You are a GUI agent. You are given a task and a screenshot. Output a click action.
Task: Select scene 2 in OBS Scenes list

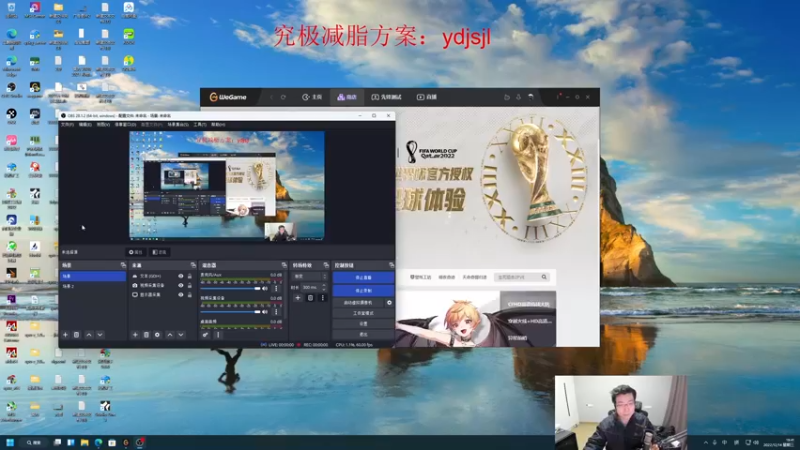93,287
